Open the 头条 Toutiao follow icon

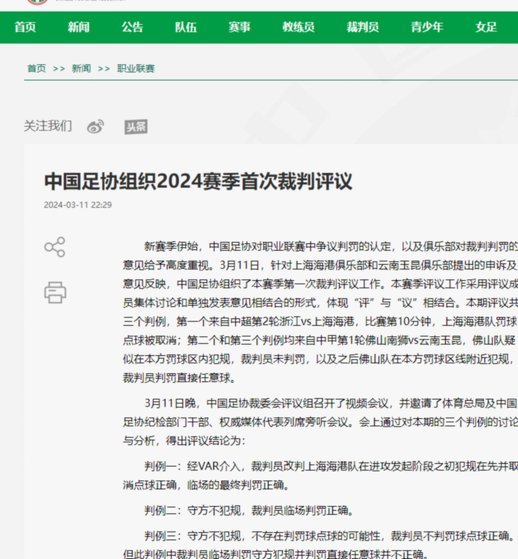coord(136,127)
